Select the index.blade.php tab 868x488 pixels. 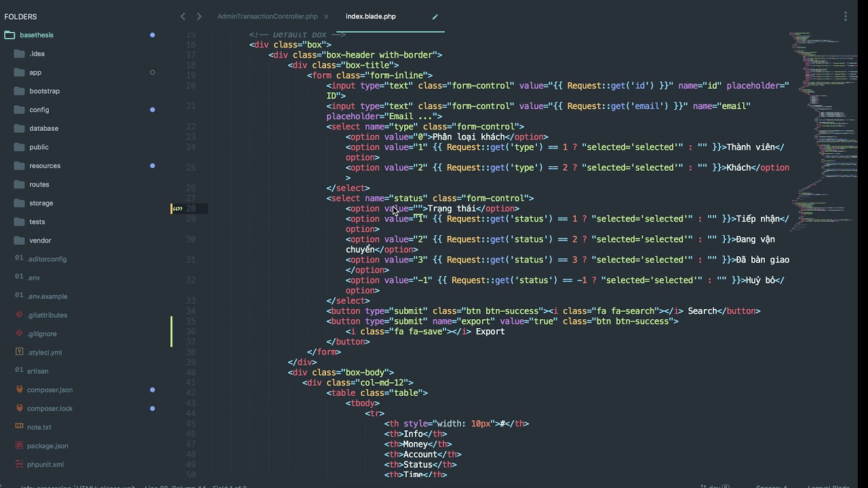point(371,16)
